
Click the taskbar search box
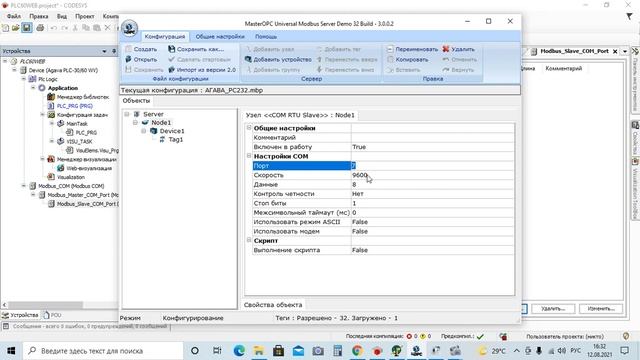click(x=103, y=351)
